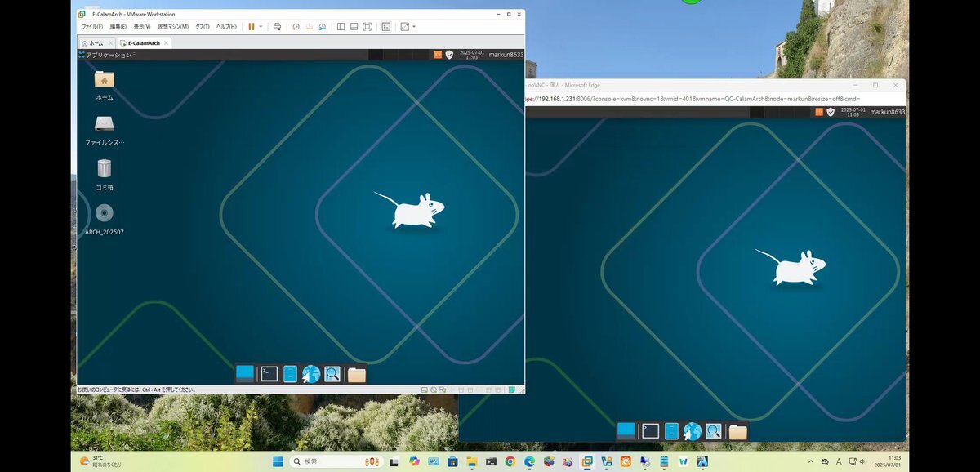
Task: Launch web browser from noVNC dock
Action: pyautogui.click(x=693, y=430)
